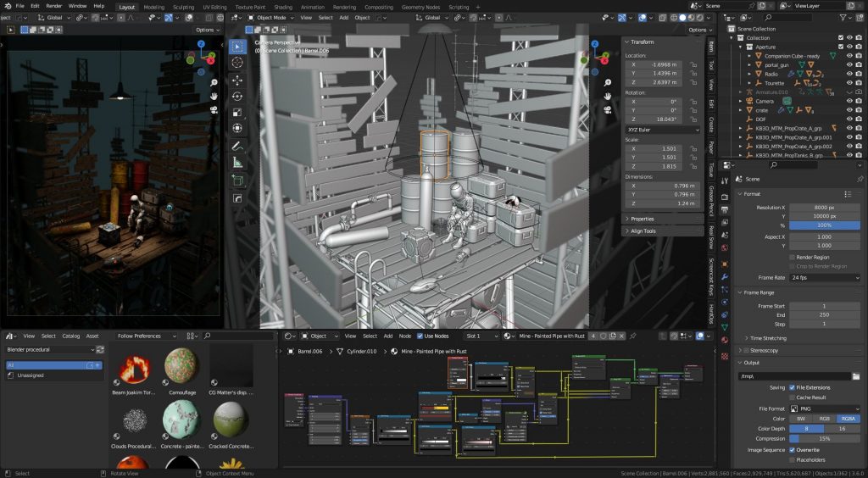This screenshot has width=868, height=478.
Task: Open the Physics properties tab icon
Action: pos(725,302)
